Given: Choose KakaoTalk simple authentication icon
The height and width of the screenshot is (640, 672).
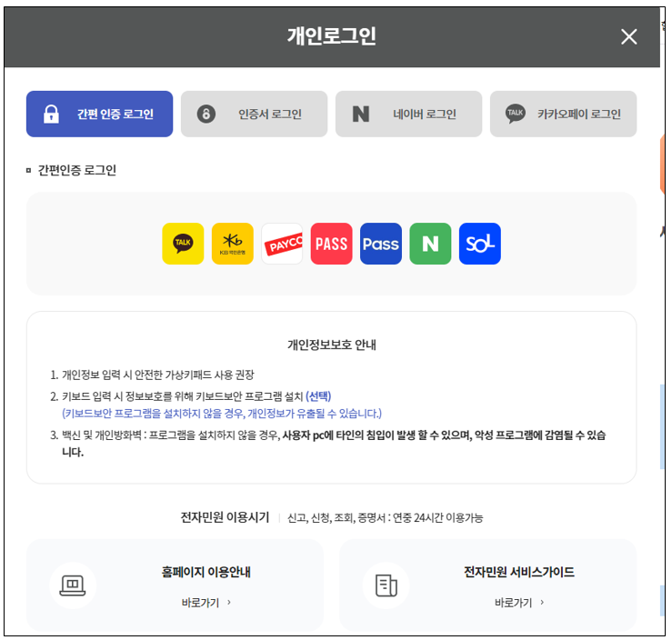Looking at the screenshot, I should 183,244.
